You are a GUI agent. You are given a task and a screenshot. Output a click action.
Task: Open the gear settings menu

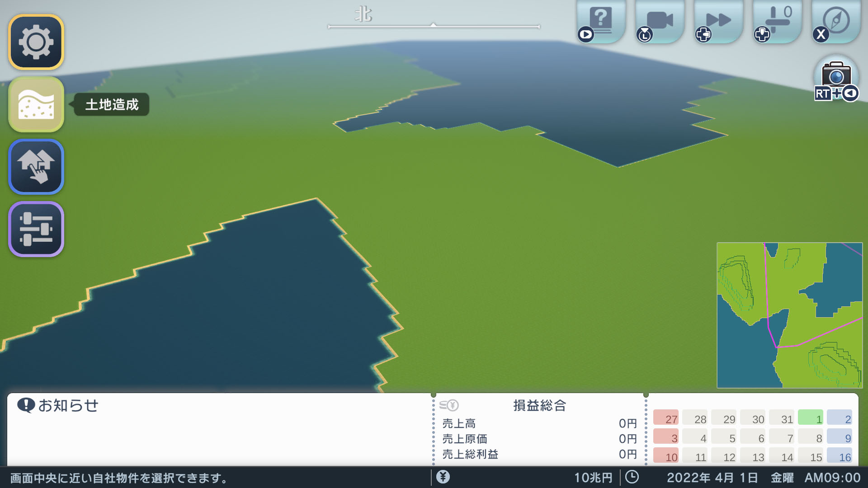tap(36, 42)
